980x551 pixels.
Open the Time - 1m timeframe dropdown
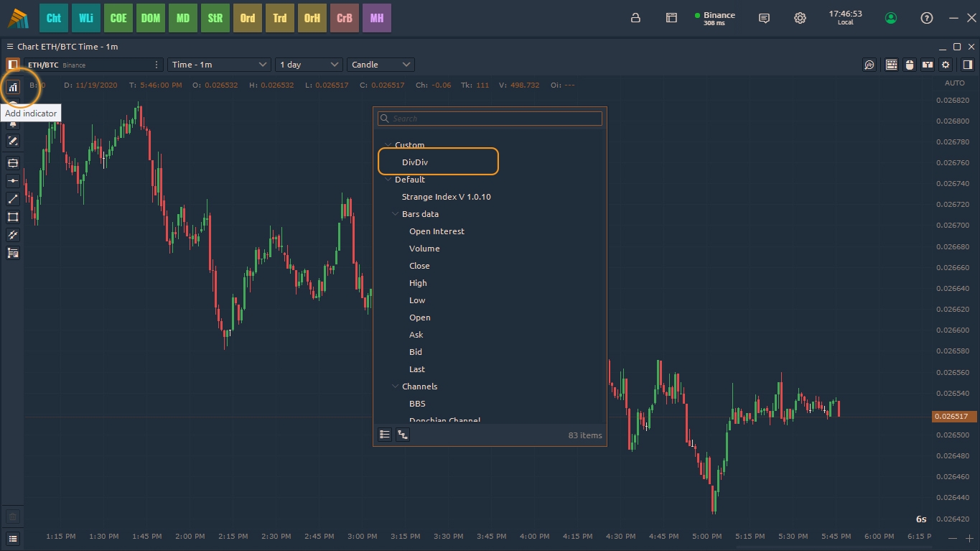coord(219,65)
